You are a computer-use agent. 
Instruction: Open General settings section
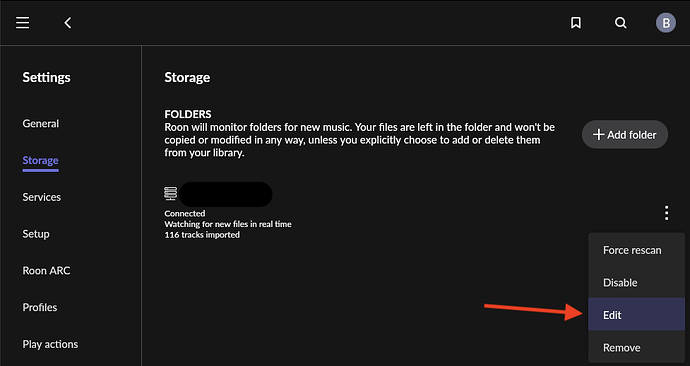point(40,124)
